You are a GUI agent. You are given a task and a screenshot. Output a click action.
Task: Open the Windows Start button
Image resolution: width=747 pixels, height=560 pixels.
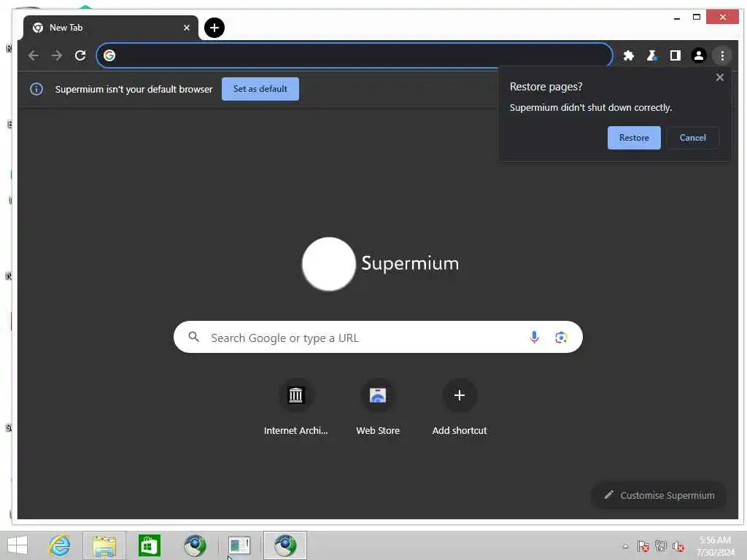point(18,545)
